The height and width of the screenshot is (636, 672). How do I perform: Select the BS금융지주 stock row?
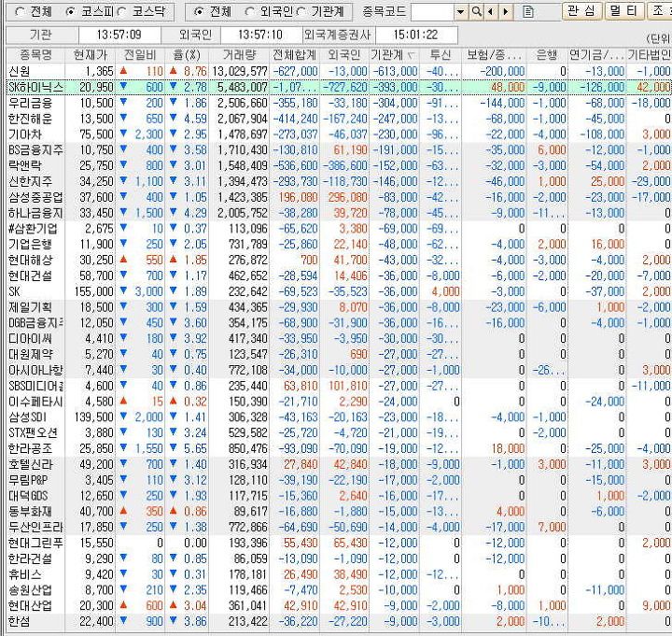[339, 150]
